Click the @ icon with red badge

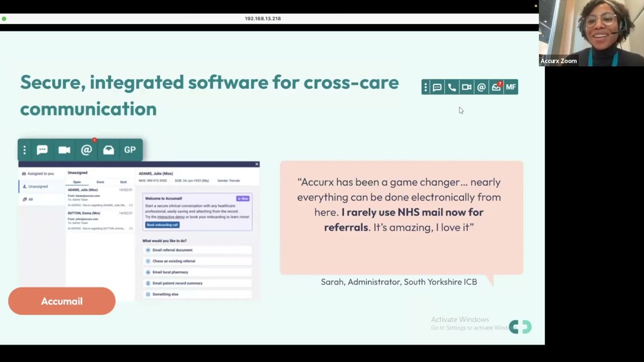click(87, 149)
